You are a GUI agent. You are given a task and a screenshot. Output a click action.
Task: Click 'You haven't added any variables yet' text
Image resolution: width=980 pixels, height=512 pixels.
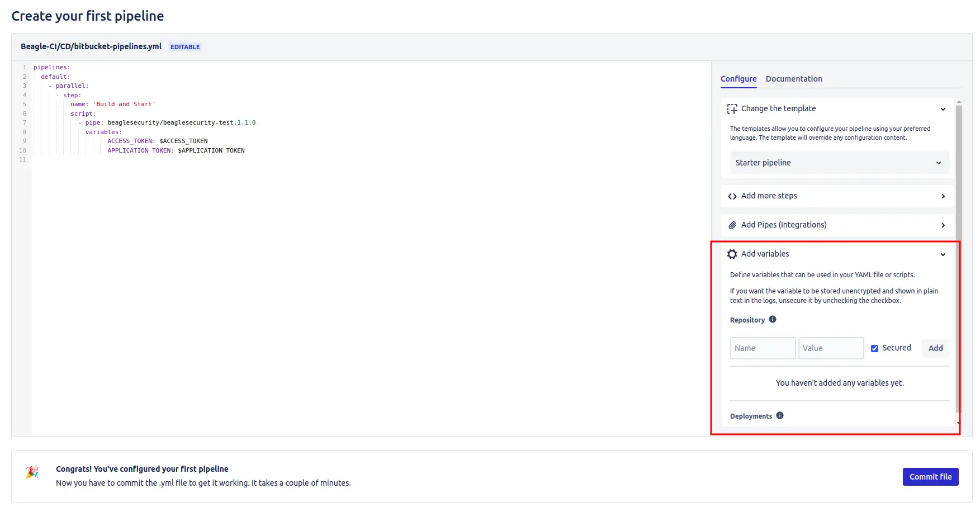(x=840, y=383)
